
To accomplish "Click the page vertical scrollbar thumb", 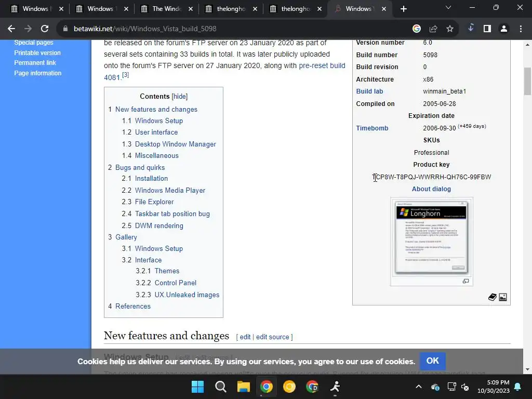I will [x=527, y=82].
